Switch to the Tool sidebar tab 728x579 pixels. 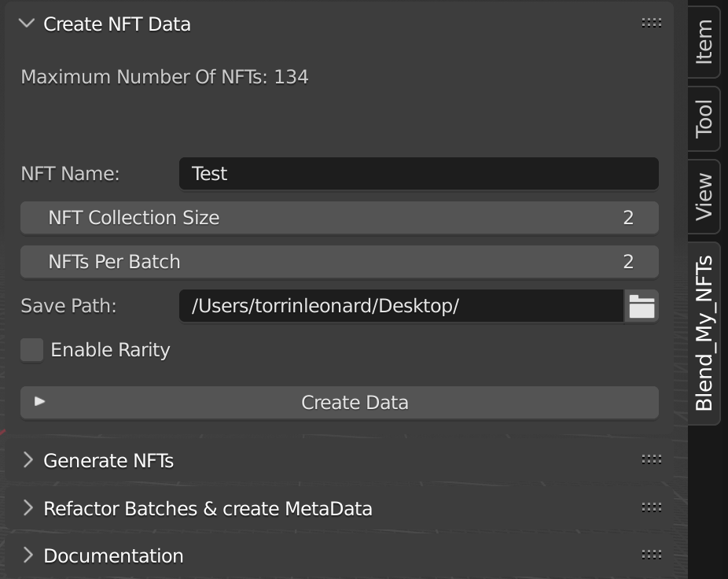(x=704, y=119)
